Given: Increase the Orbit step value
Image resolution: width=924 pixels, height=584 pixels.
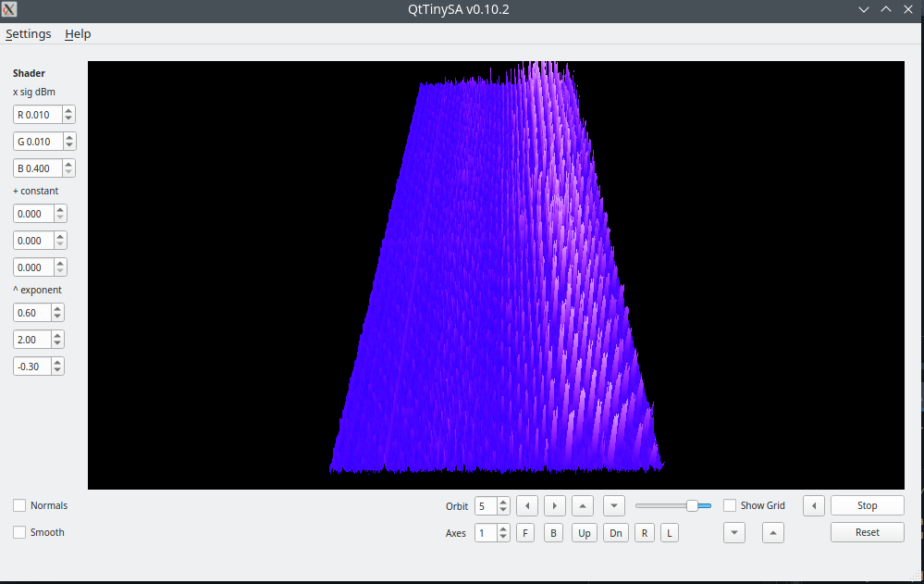Looking at the screenshot, I should pyautogui.click(x=502, y=502).
